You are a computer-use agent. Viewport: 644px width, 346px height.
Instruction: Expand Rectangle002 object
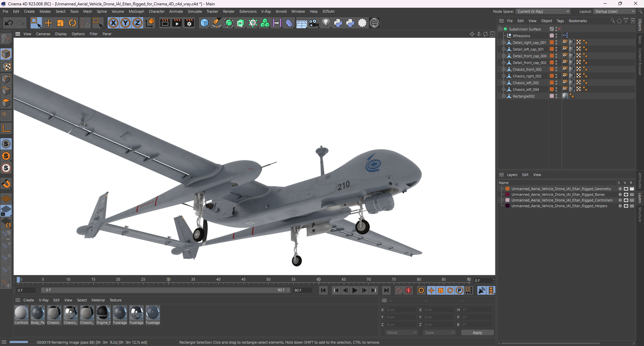pos(503,96)
